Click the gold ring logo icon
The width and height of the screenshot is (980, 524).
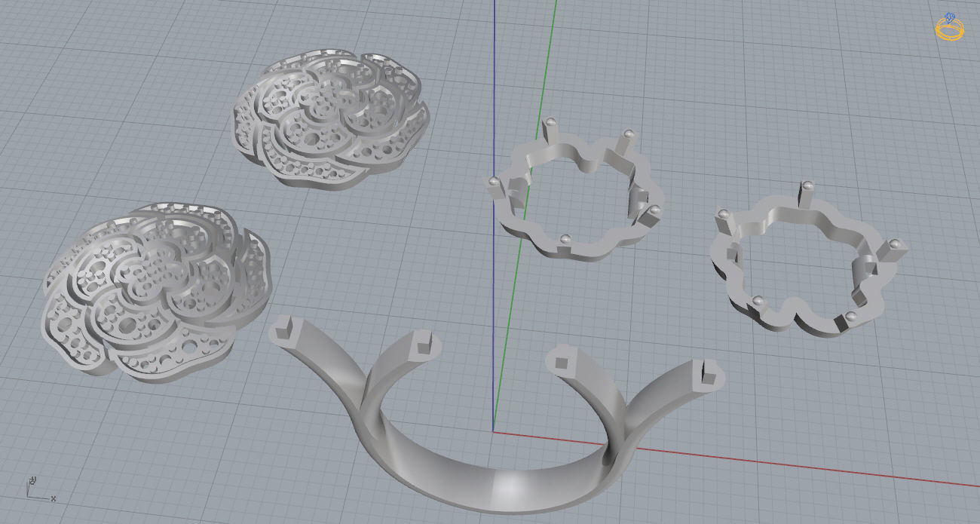click(950, 26)
